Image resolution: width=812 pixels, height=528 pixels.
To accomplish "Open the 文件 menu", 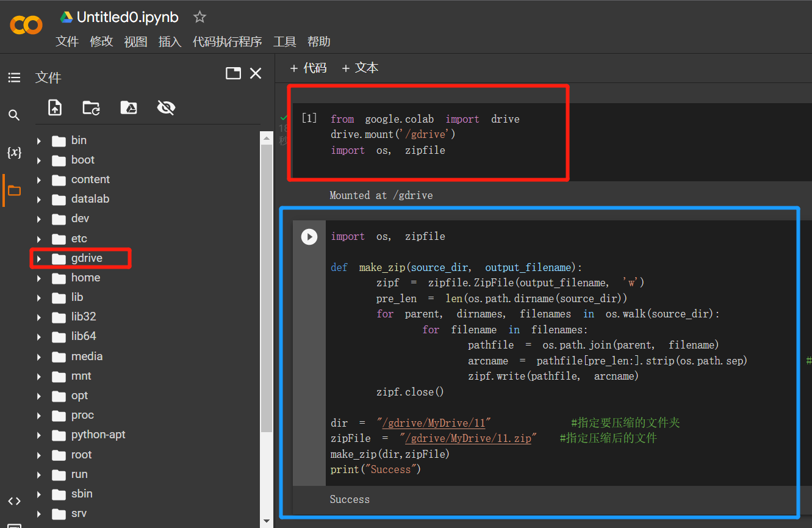I will point(67,42).
